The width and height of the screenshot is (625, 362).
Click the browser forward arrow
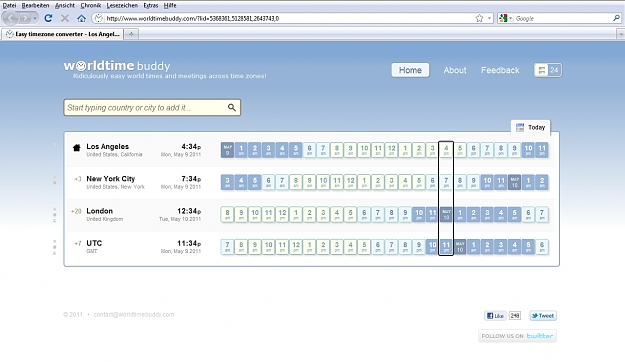25,18
